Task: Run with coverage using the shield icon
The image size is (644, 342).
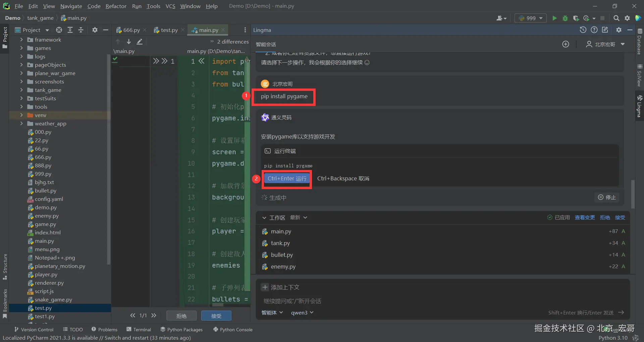Action: click(576, 18)
